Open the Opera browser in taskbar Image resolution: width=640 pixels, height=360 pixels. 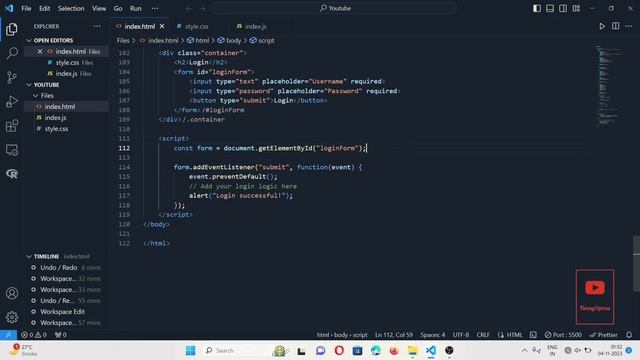click(x=339, y=351)
